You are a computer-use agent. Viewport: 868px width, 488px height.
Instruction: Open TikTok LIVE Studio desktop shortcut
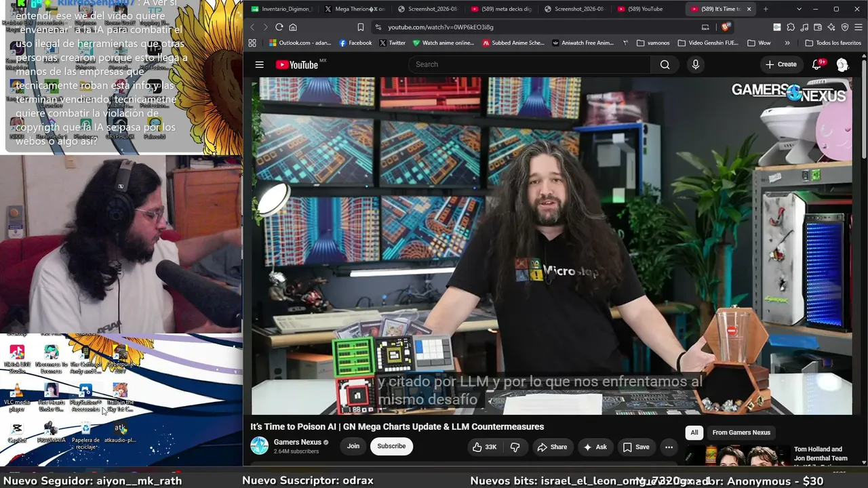[17, 359]
